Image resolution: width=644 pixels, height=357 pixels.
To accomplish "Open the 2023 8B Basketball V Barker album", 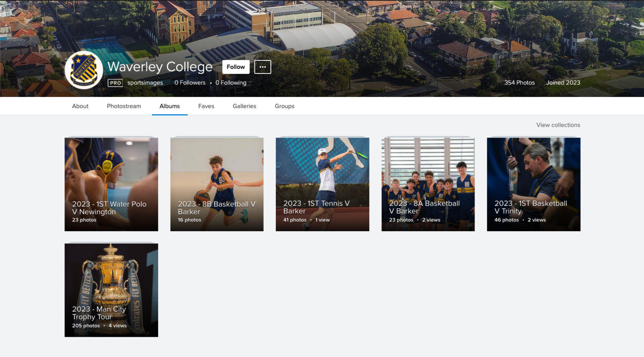I will (x=217, y=184).
